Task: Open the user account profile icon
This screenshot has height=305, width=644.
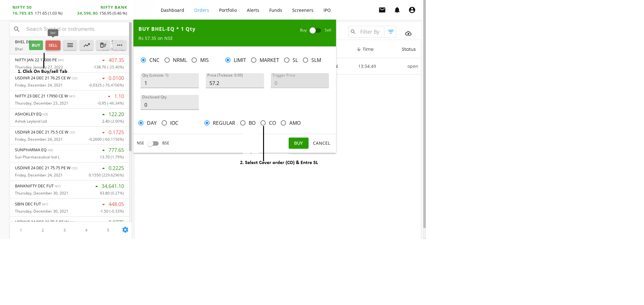Action: (x=412, y=10)
